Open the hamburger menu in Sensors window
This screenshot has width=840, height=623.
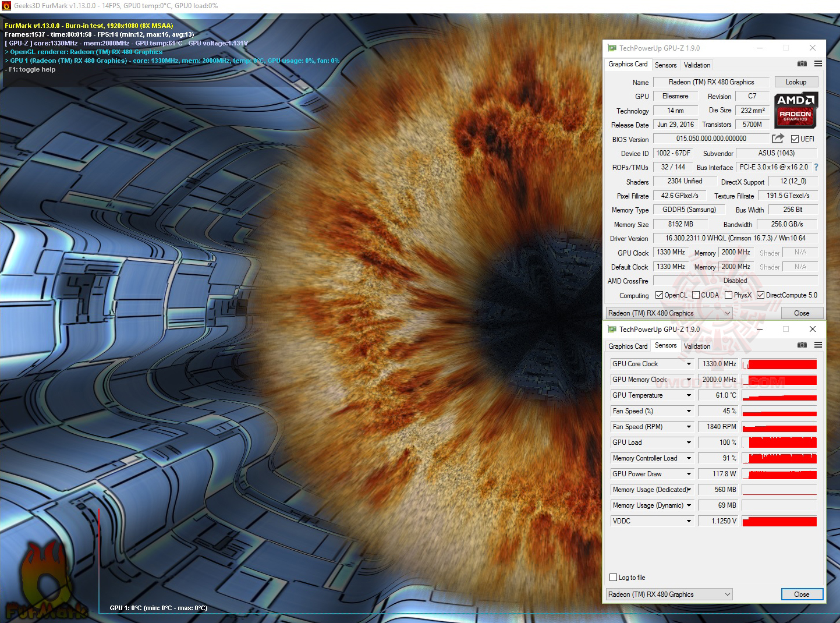(818, 345)
